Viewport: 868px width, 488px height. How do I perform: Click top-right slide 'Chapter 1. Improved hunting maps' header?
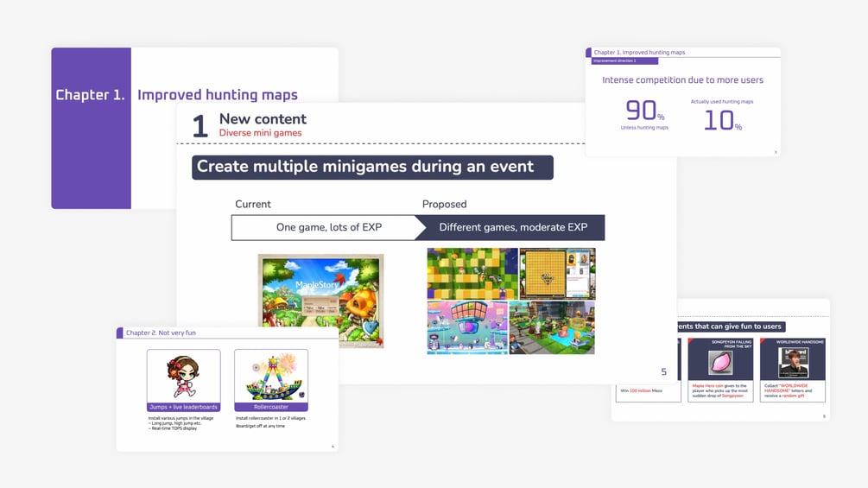pos(639,53)
